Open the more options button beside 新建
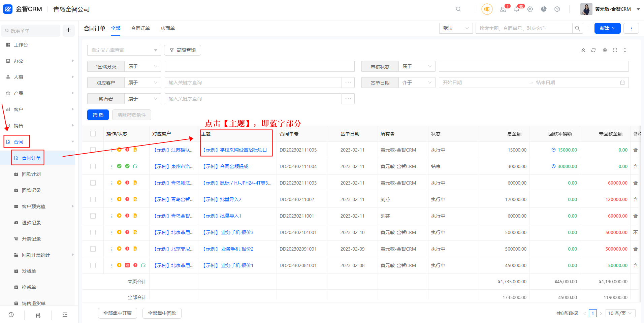This screenshot has height=323, width=644. 631,28
